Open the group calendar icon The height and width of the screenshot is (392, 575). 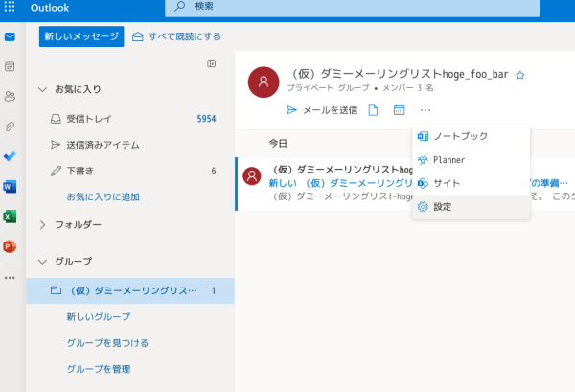[400, 110]
